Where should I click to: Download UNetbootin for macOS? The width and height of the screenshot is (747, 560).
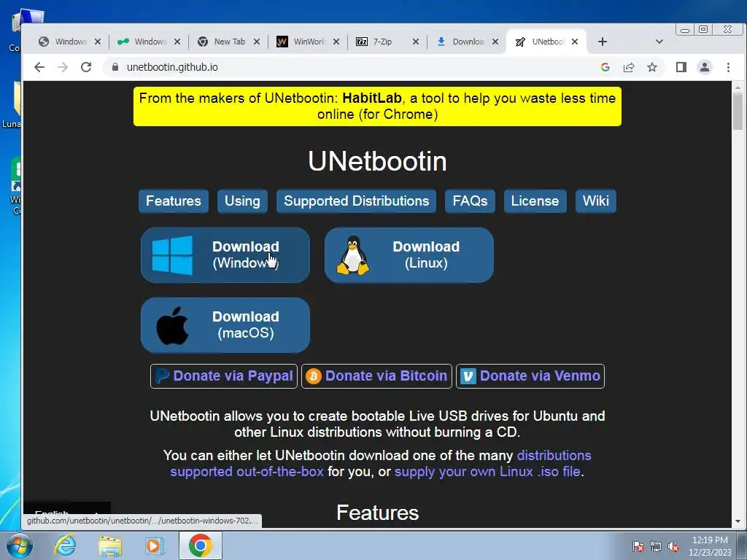[225, 325]
